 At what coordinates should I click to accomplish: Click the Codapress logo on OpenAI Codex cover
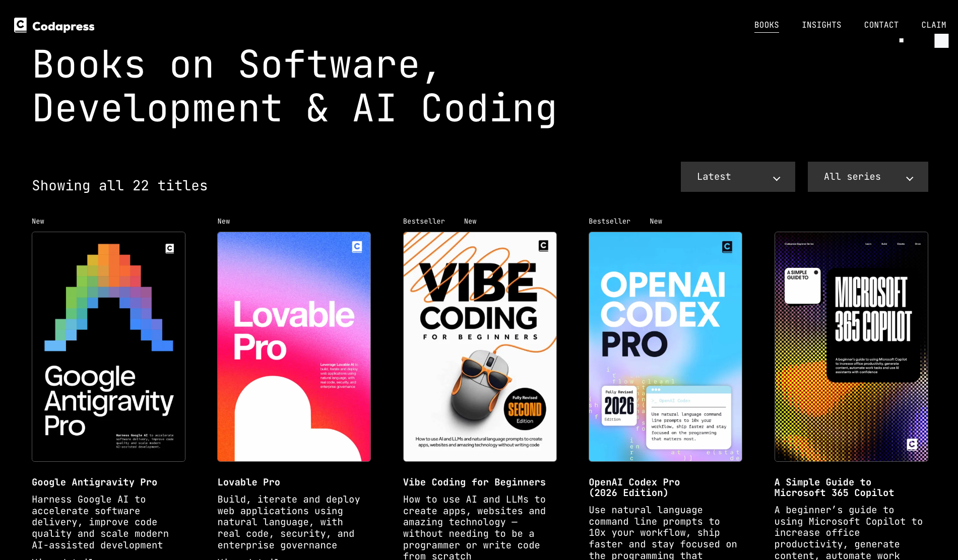[x=727, y=247]
